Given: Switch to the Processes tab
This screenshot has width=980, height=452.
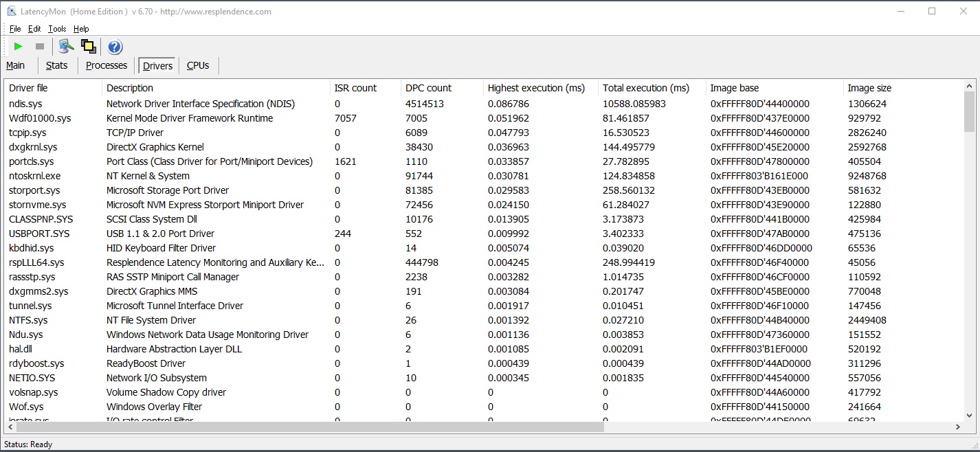Looking at the screenshot, I should pyautogui.click(x=107, y=65).
